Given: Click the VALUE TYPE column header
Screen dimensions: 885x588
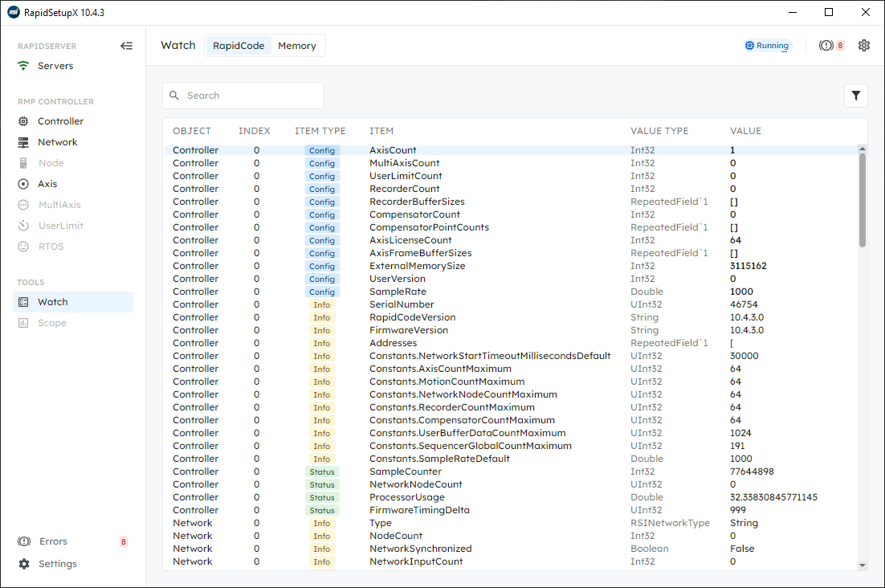Looking at the screenshot, I should (x=659, y=131).
